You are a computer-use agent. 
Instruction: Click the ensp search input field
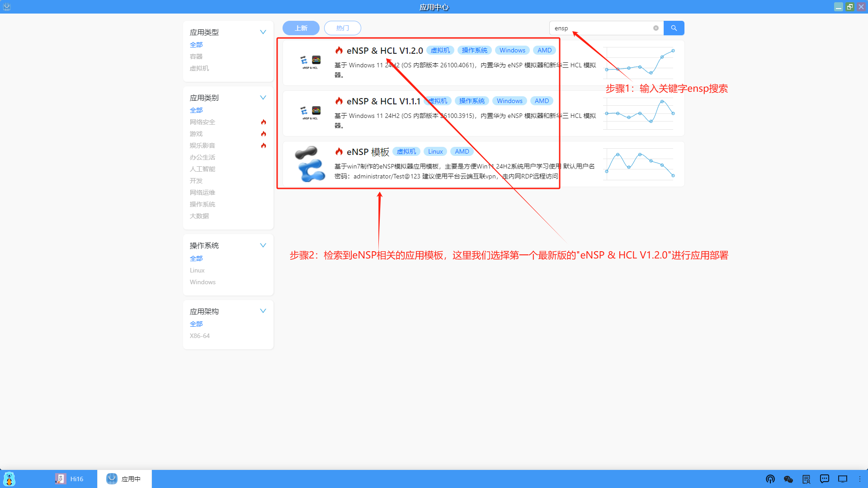click(601, 28)
